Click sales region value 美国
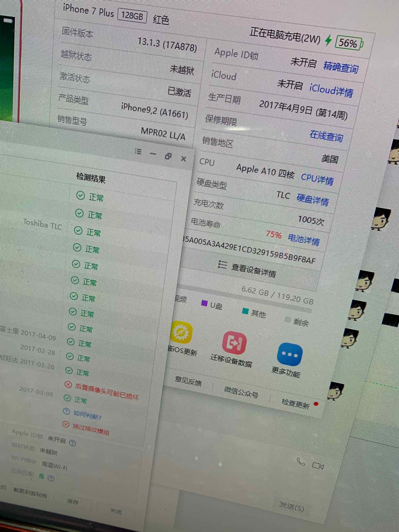This screenshot has height=532, width=399. tap(330, 159)
